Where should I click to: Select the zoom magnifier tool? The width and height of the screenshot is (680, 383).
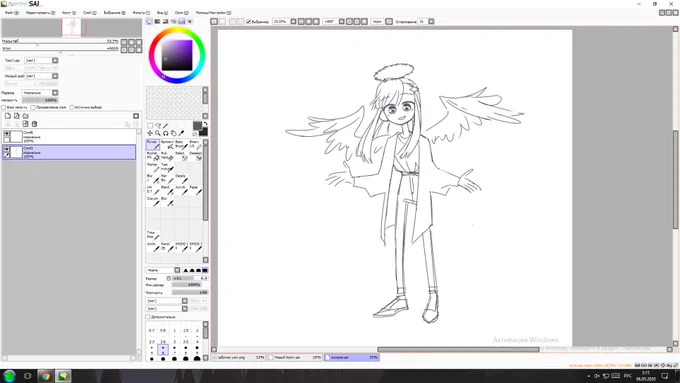(158, 133)
